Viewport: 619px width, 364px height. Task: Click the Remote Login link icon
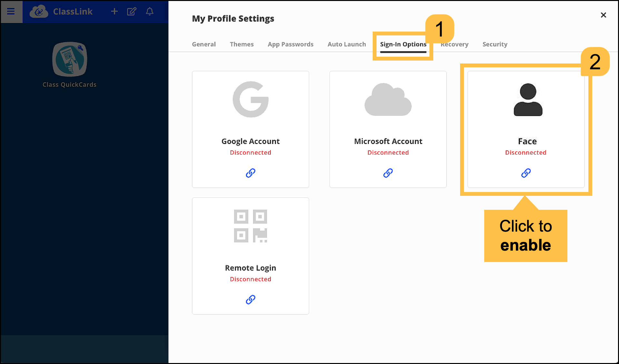251,300
